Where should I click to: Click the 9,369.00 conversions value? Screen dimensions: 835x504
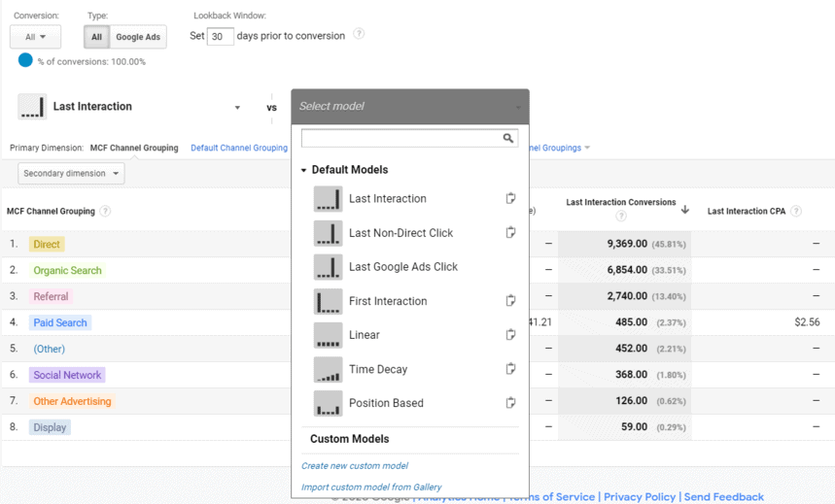627,244
